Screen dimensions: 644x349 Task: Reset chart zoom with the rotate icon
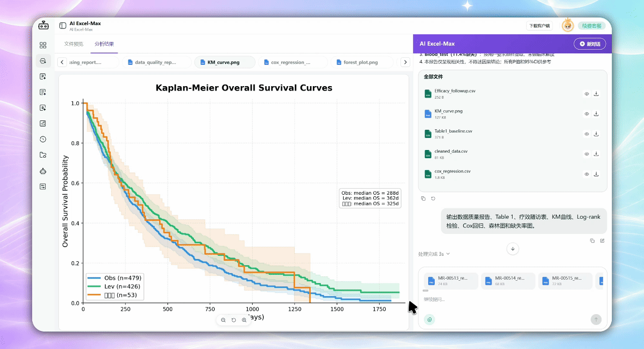coord(234,320)
